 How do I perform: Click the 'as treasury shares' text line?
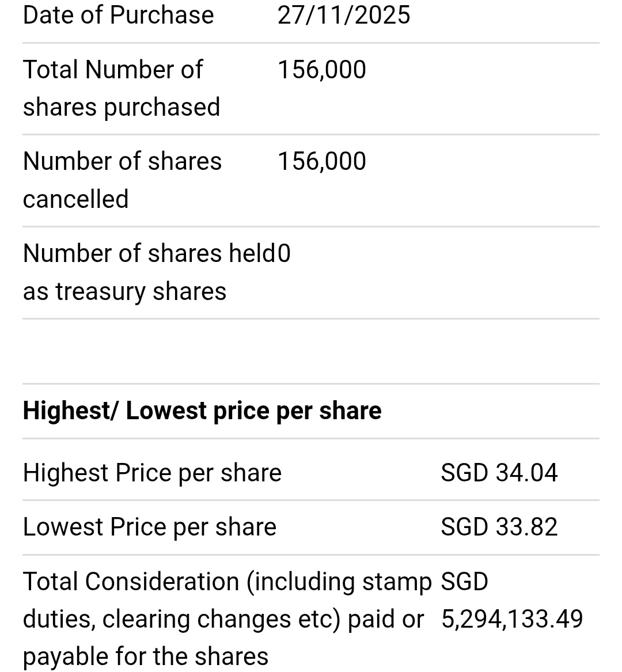pyautogui.click(x=125, y=291)
